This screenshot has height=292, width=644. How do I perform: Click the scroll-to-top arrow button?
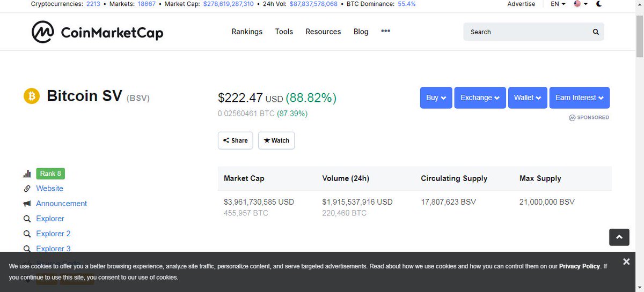point(619,237)
